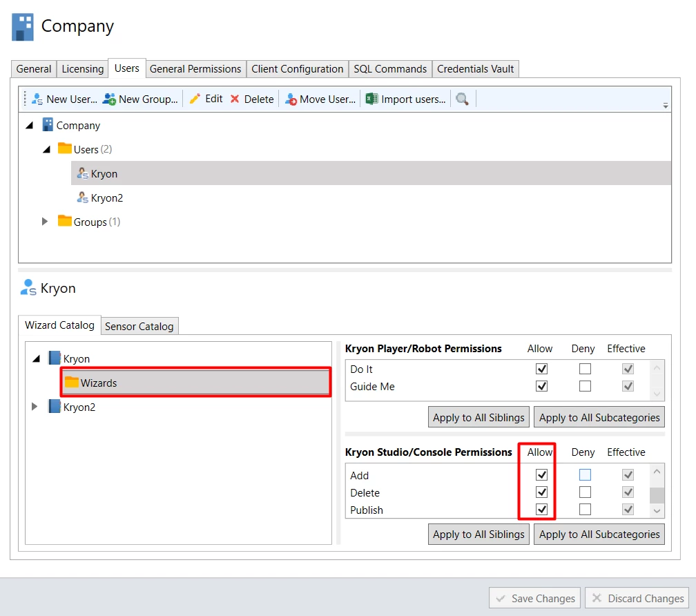Click Player Apply to All Siblings
Screen dimensions: 696x616
coord(478,417)
